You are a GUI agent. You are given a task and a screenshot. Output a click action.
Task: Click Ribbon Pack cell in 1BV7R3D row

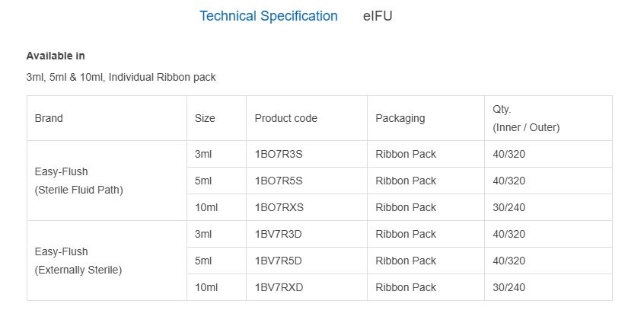point(426,234)
